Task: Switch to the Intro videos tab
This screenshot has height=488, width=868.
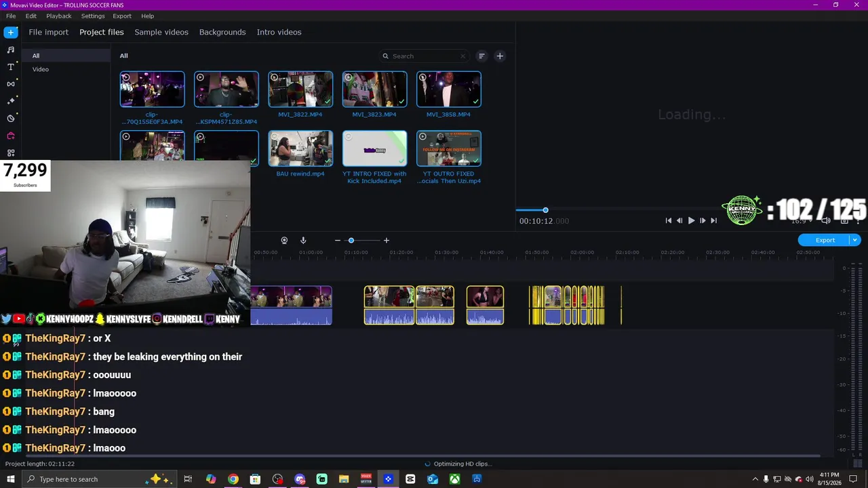Action: coord(279,32)
